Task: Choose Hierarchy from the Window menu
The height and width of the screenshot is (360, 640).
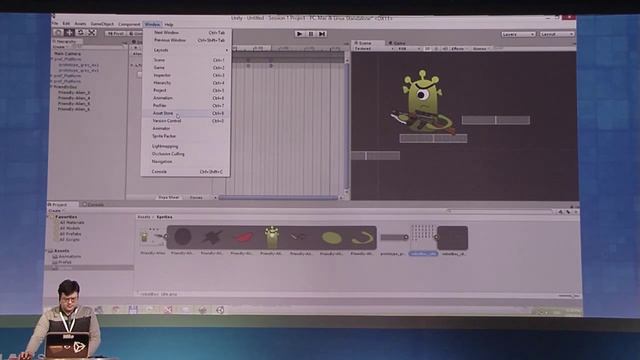Action: (186, 83)
